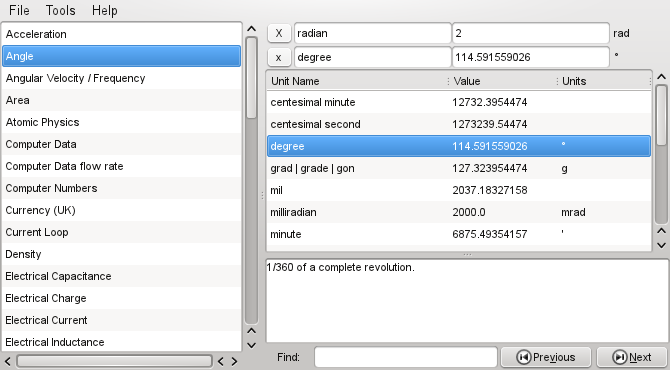
Task: Sort by Value column header
Action: point(504,81)
